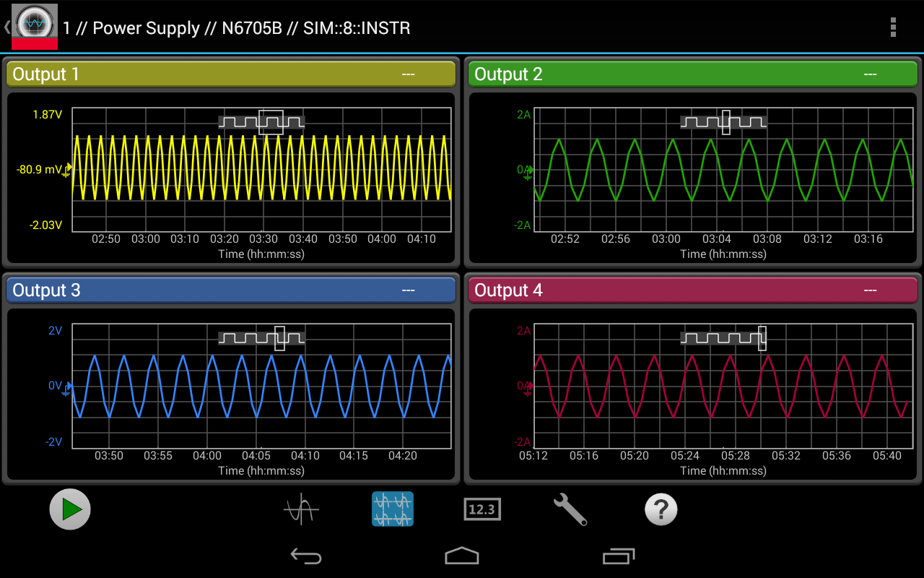Tap the '---' readout on Output 3 header
Viewport: 924px width, 578px height.
click(x=409, y=290)
